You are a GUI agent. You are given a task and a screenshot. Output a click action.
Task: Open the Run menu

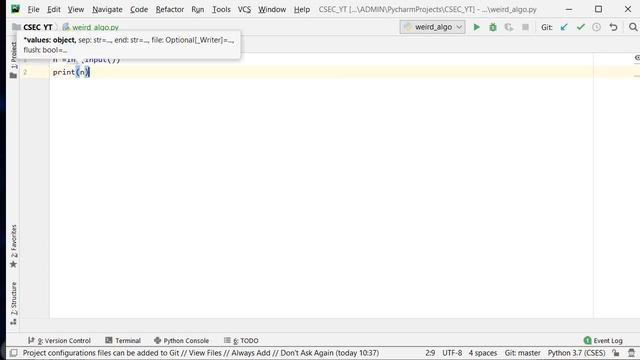pyautogui.click(x=198, y=9)
